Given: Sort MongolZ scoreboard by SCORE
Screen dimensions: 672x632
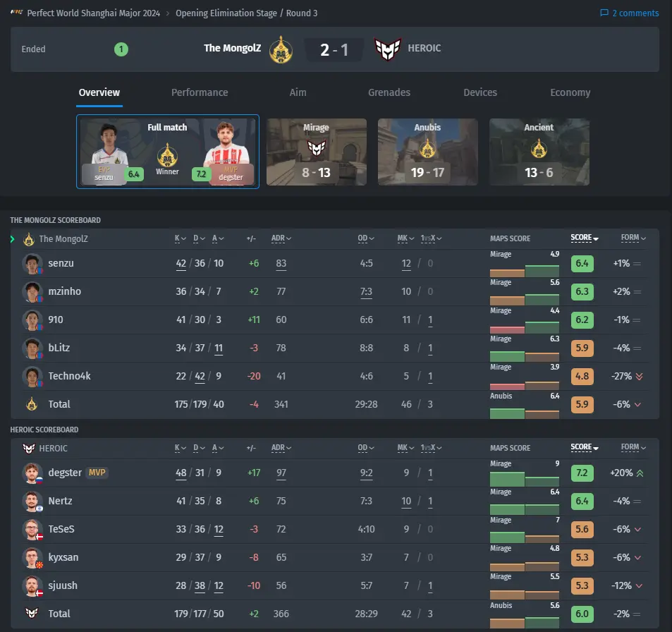Looking at the screenshot, I should [584, 238].
